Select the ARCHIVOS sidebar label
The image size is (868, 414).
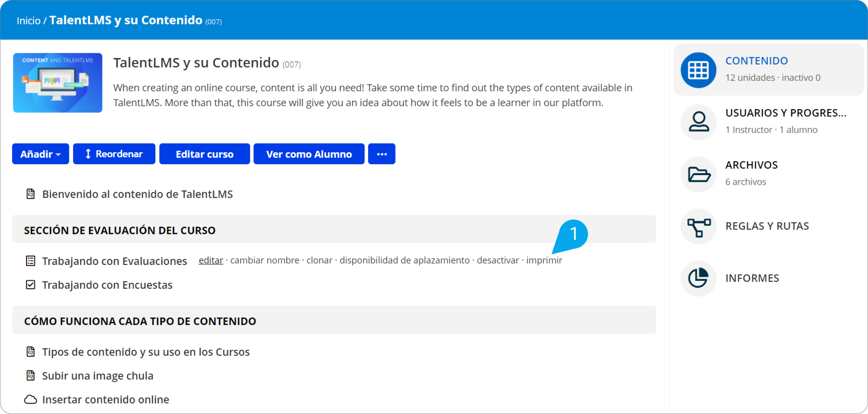[x=751, y=165]
